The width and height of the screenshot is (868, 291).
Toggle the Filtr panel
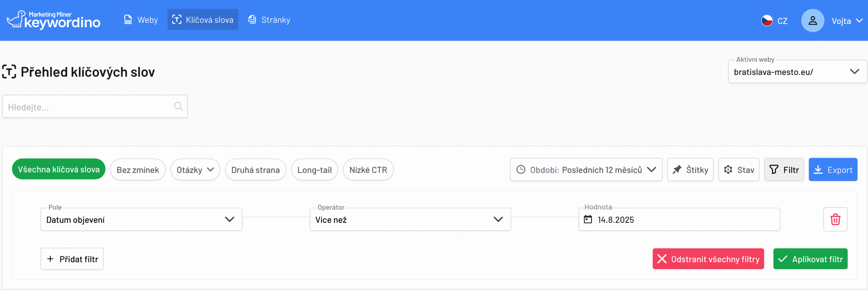click(x=784, y=170)
